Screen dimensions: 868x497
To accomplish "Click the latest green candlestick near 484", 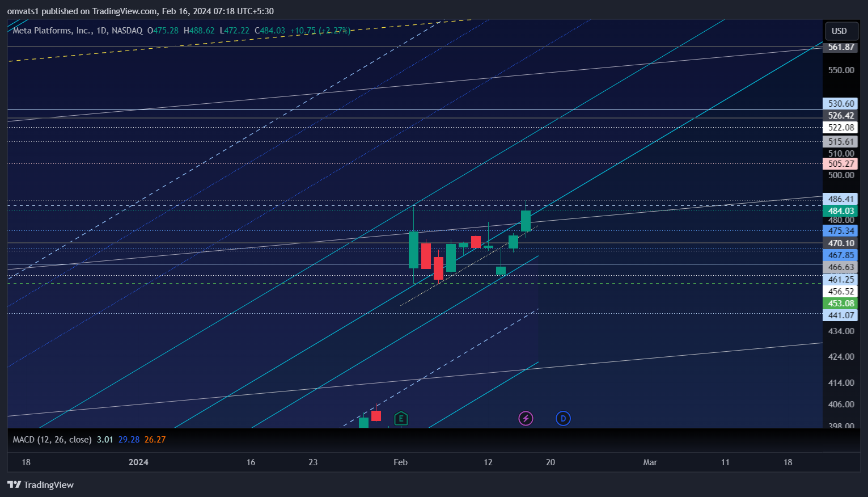I will [526, 221].
